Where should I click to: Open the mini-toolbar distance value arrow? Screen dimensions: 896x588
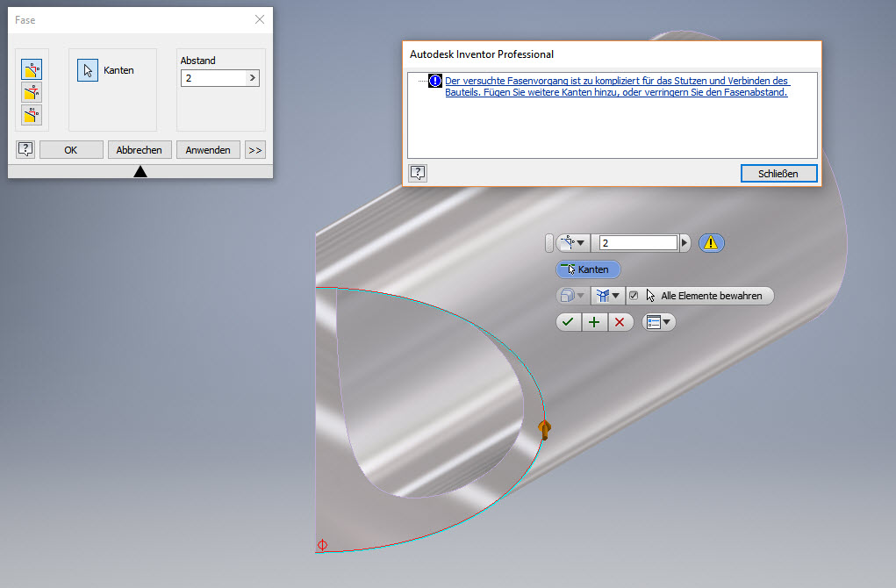685,243
